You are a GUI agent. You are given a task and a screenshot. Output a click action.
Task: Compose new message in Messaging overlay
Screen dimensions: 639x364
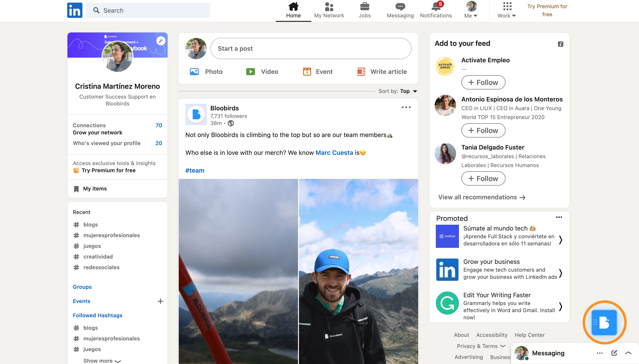[x=614, y=353]
